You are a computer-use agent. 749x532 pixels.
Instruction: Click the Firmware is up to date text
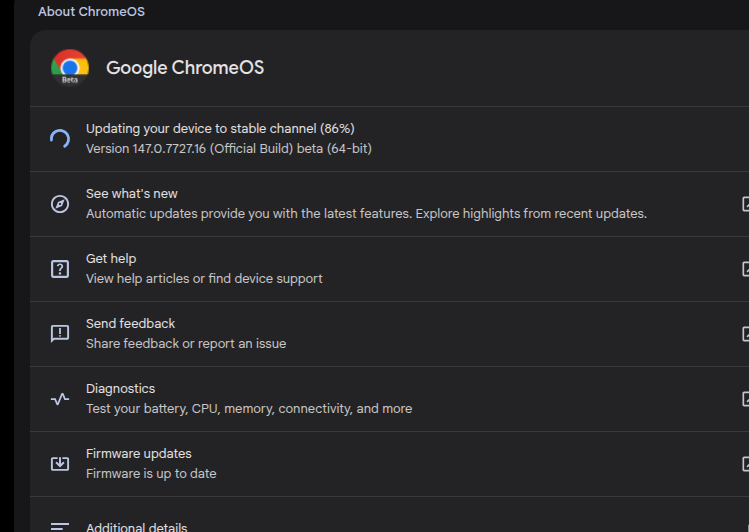click(151, 474)
